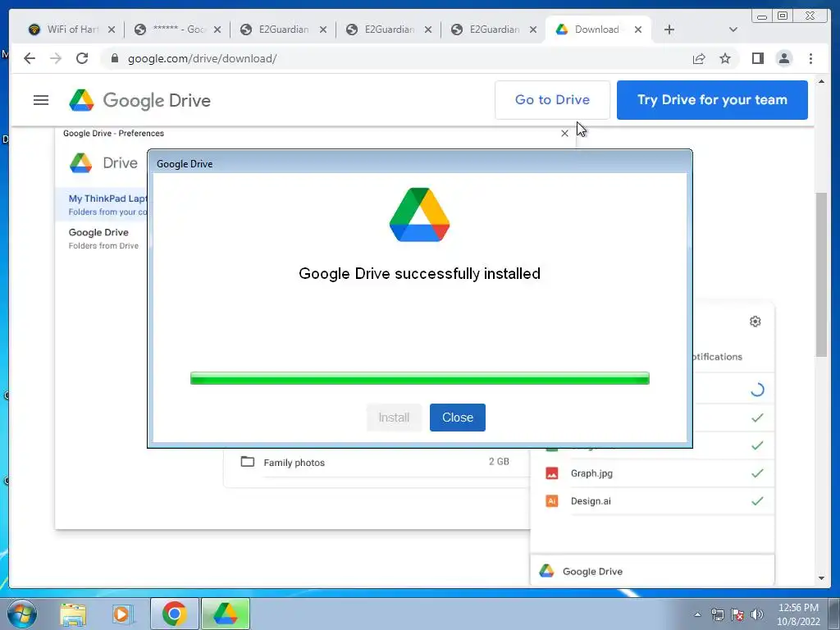
Task: Open the network tray icon
Action: 717,614
